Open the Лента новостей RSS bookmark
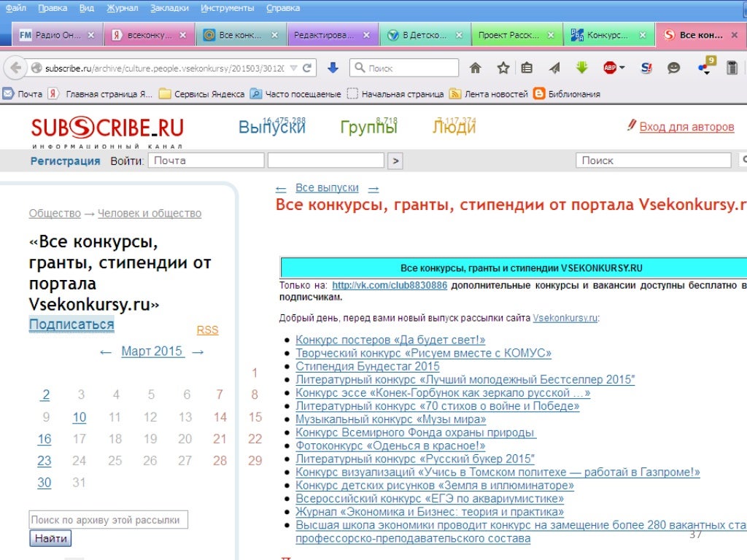 point(489,94)
